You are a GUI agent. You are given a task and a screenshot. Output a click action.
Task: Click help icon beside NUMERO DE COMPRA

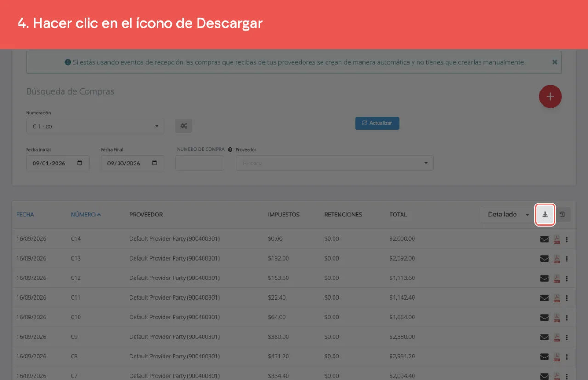point(230,150)
